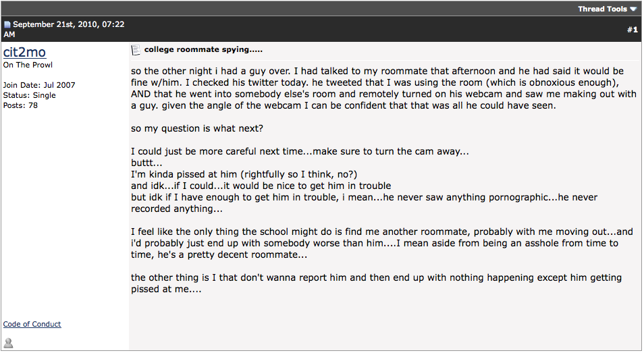Viewport: 644px width, 353px height.
Task: Click the paragraph starting 'I feel like the only thing'
Action: (382, 243)
